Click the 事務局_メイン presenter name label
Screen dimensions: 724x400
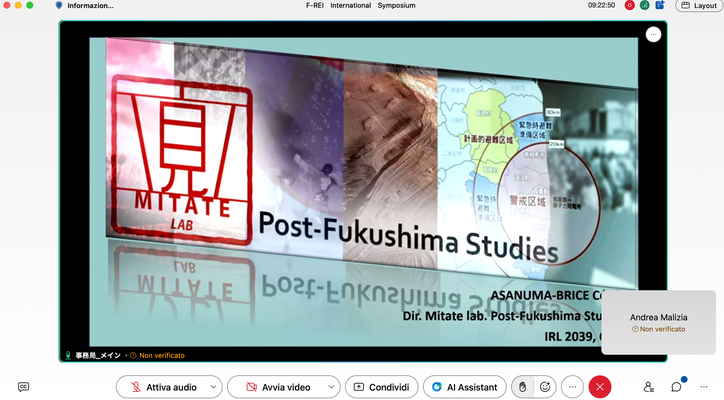[98, 355]
